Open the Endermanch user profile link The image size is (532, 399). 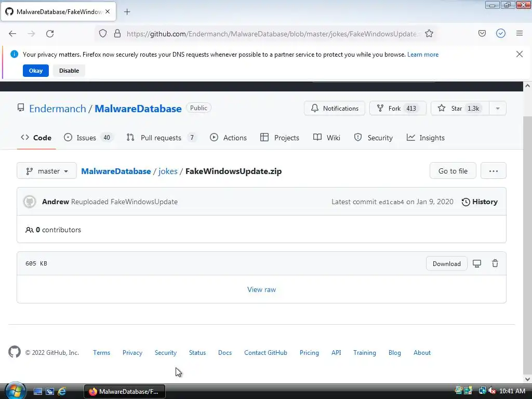58,109
